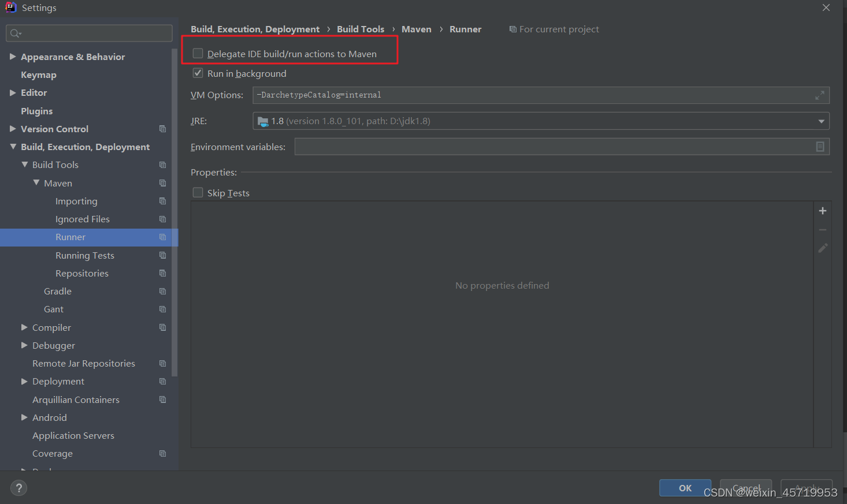Image resolution: width=847 pixels, height=504 pixels.
Task: Select the Runner tree item
Action: pos(89,237)
